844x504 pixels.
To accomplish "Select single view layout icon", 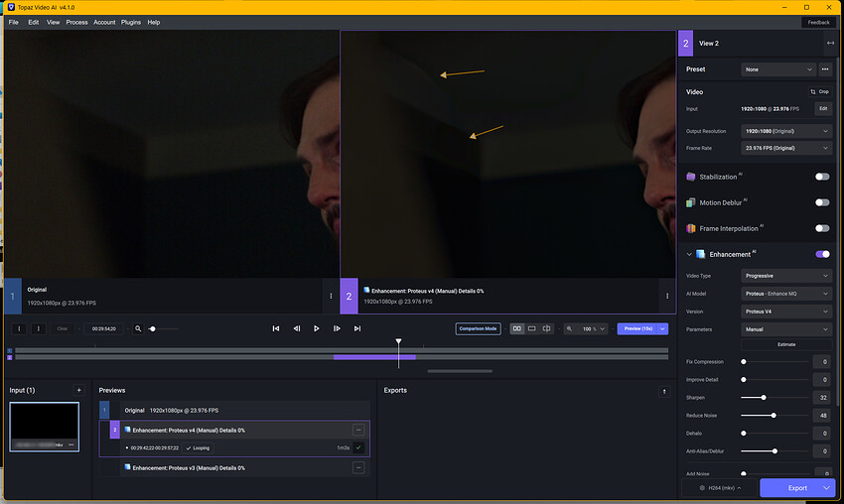I will click(532, 328).
